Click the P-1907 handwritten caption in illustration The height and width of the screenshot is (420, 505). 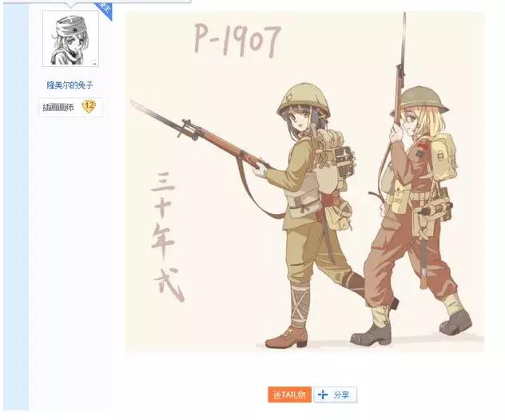(237, 39)
